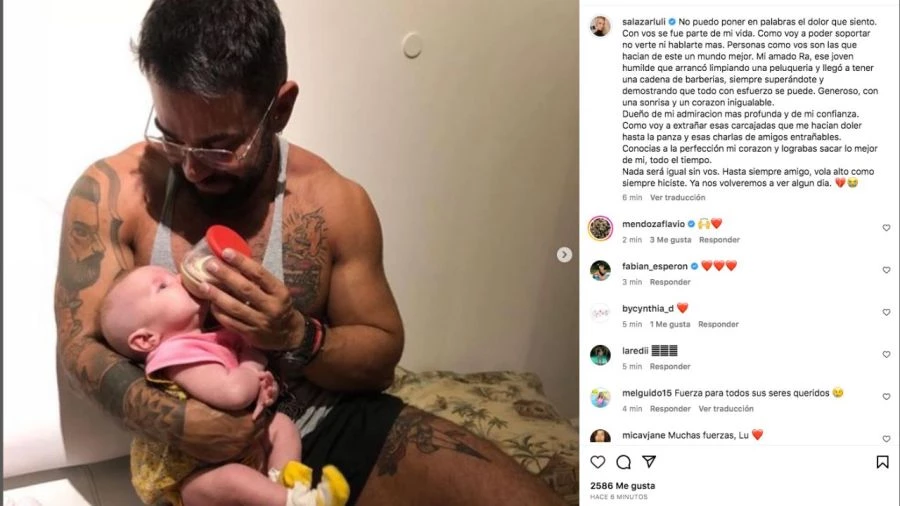Like melguido15's comment heart
The image size is (900, 506).
[x=886, y=396]
